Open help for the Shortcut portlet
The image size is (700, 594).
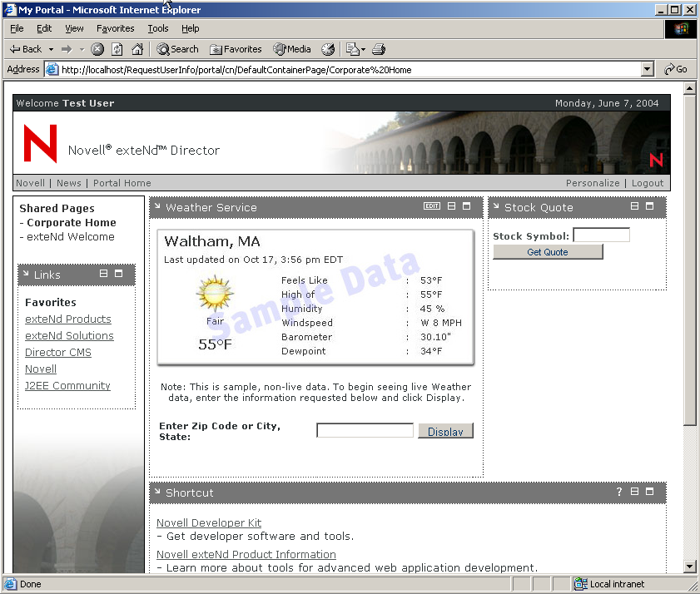619,492
